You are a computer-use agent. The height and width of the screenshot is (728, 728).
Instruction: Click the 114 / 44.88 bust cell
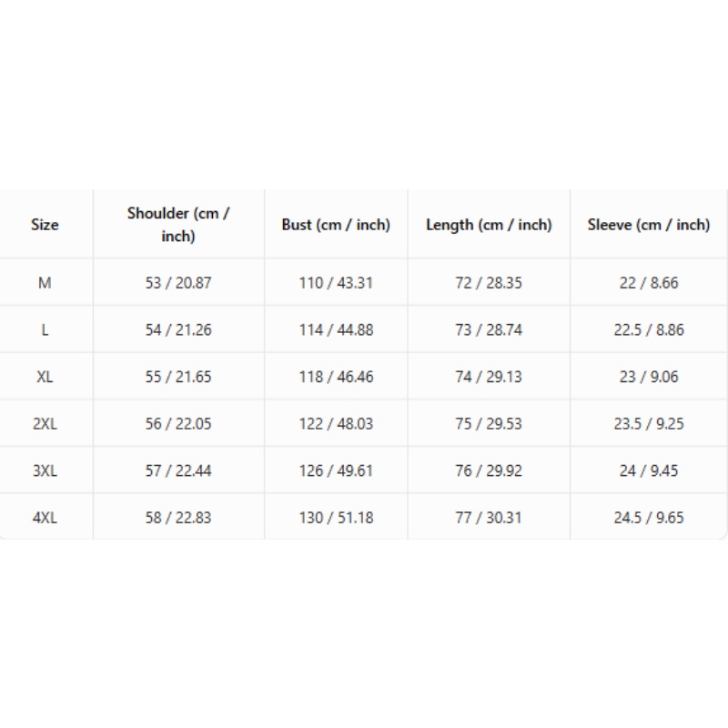[336, 329]
